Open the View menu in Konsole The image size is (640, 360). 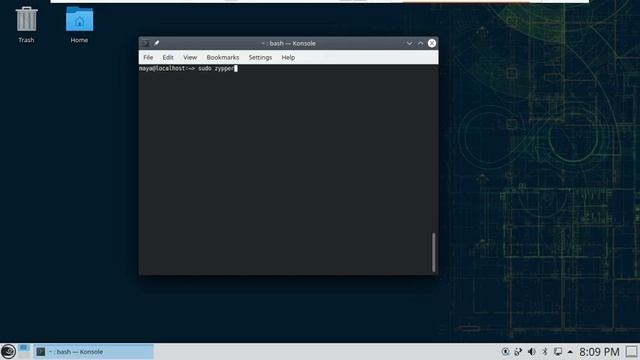click(x=190, y=58)
